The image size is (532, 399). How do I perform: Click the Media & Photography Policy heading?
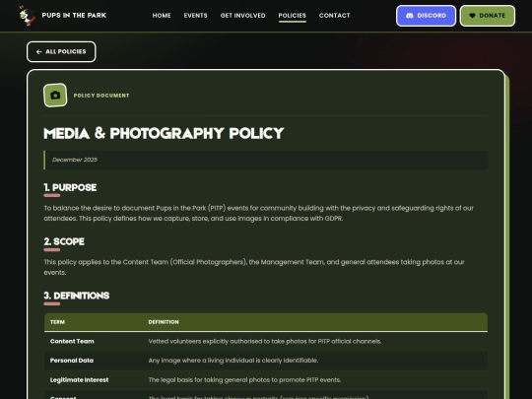pos(164,133)
